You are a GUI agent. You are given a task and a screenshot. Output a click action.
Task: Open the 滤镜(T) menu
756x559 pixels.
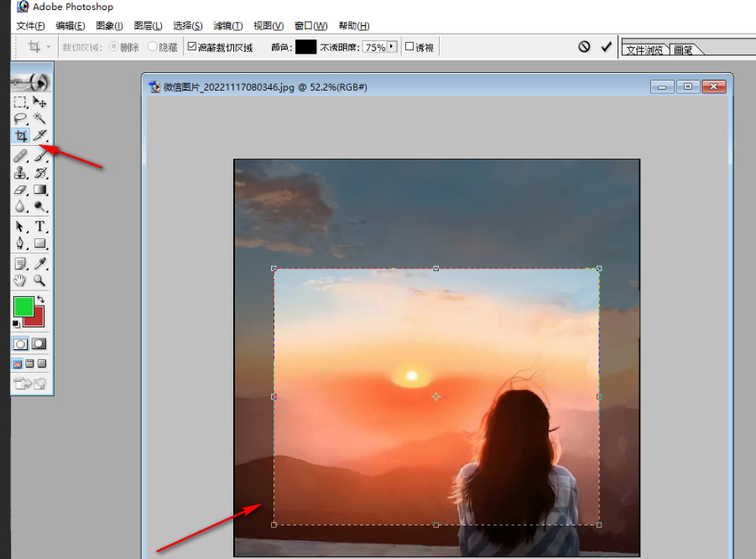click(227, 26)
